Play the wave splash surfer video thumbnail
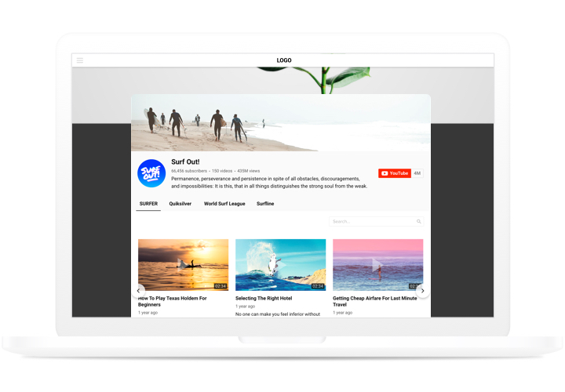This screenshot has height=392, width=565. [280, 265]
